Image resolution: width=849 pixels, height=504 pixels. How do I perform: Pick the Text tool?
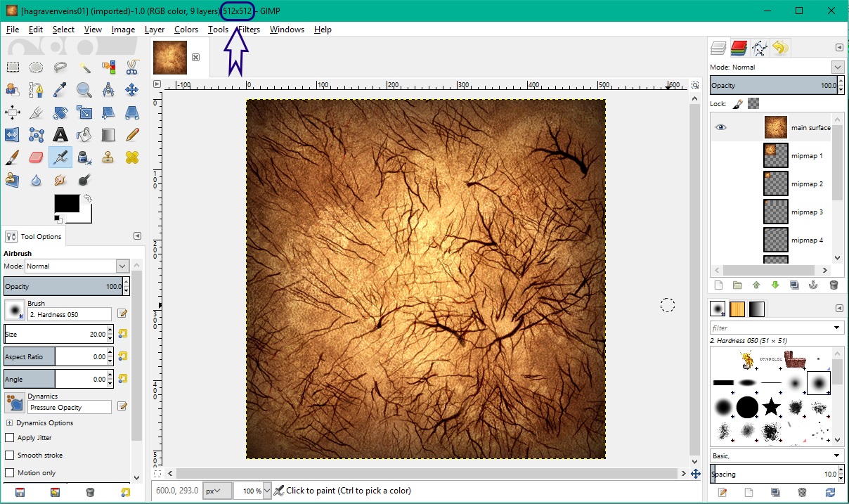(60, 134)
